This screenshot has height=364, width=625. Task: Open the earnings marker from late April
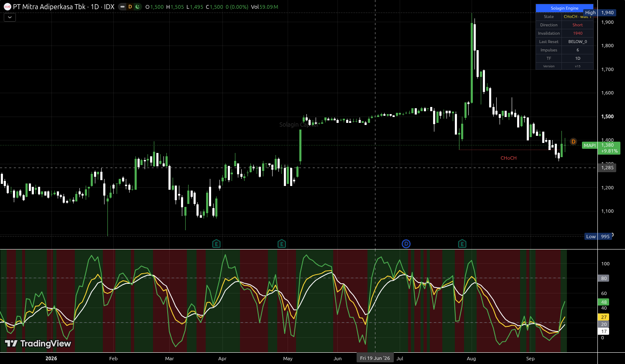point(282,244)
